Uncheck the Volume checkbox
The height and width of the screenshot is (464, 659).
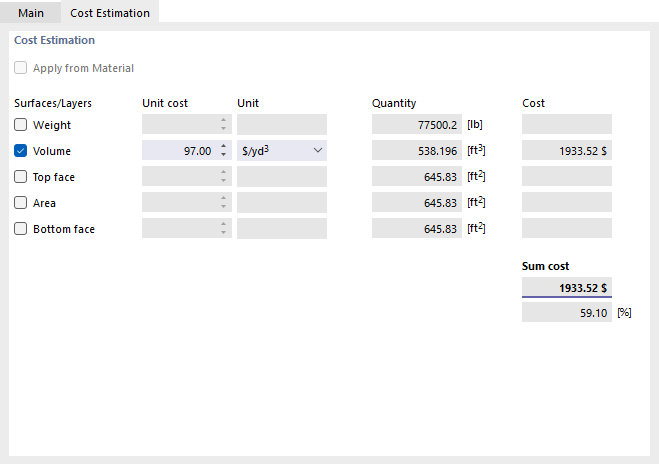click(x=21, y=151)
